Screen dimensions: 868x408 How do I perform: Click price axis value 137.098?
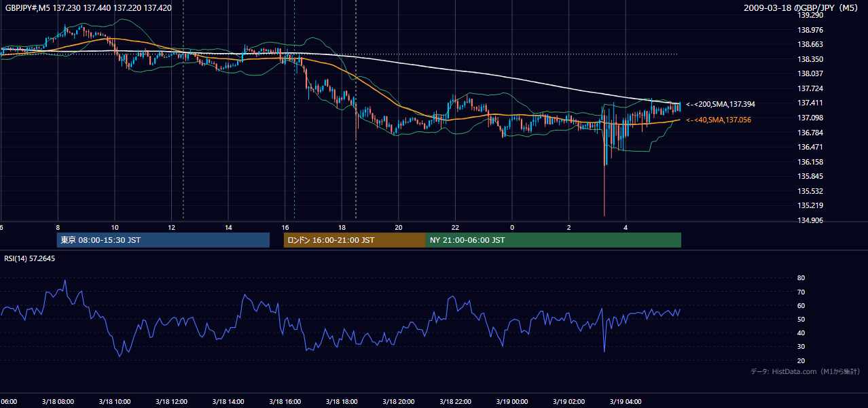click(811, 118)
